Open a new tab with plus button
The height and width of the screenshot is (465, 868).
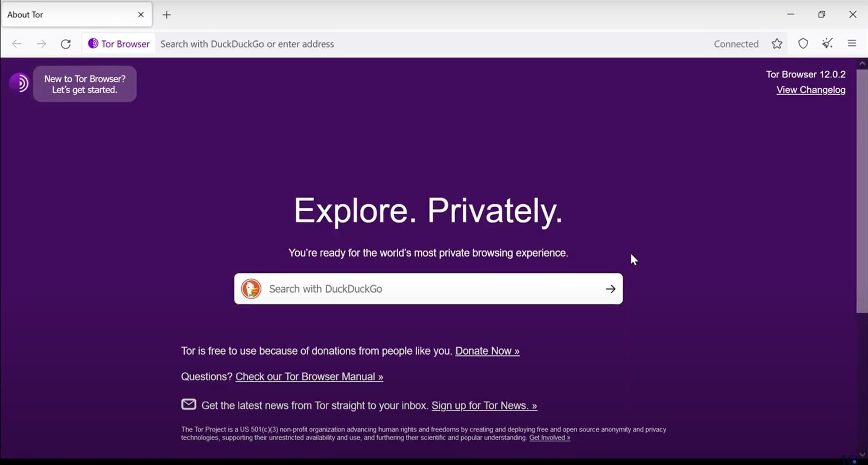167,15
